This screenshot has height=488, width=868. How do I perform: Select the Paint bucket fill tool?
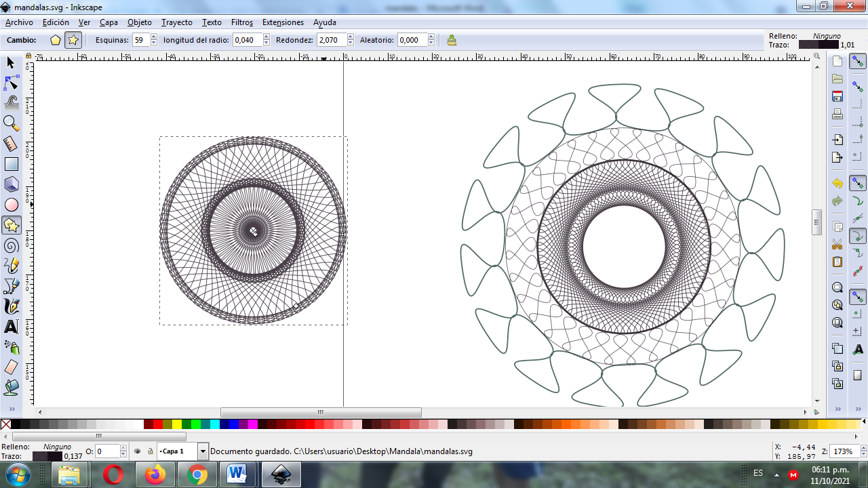coord(11,388)
